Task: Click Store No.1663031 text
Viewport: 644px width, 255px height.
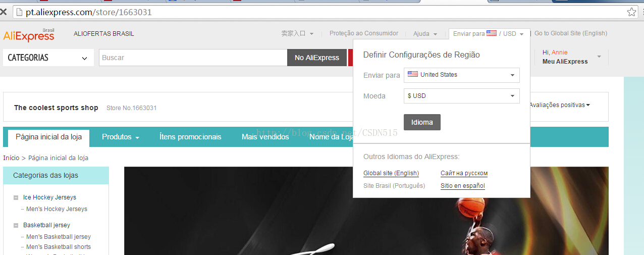Action: pos(132,108)
